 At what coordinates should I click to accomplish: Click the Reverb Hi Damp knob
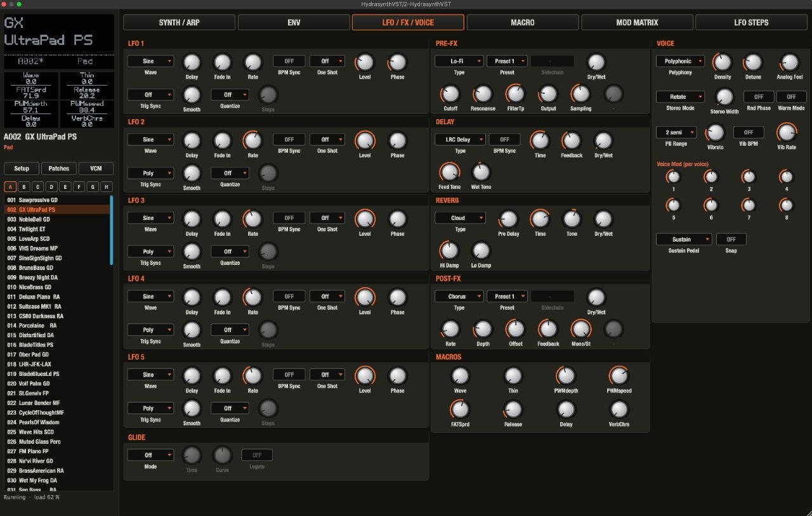tap(449, 250)
